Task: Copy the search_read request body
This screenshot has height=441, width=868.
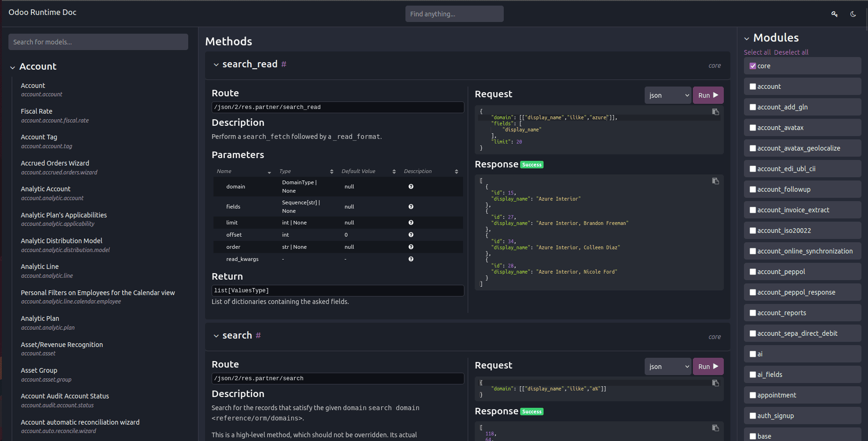Action: (x=715, y=112)
